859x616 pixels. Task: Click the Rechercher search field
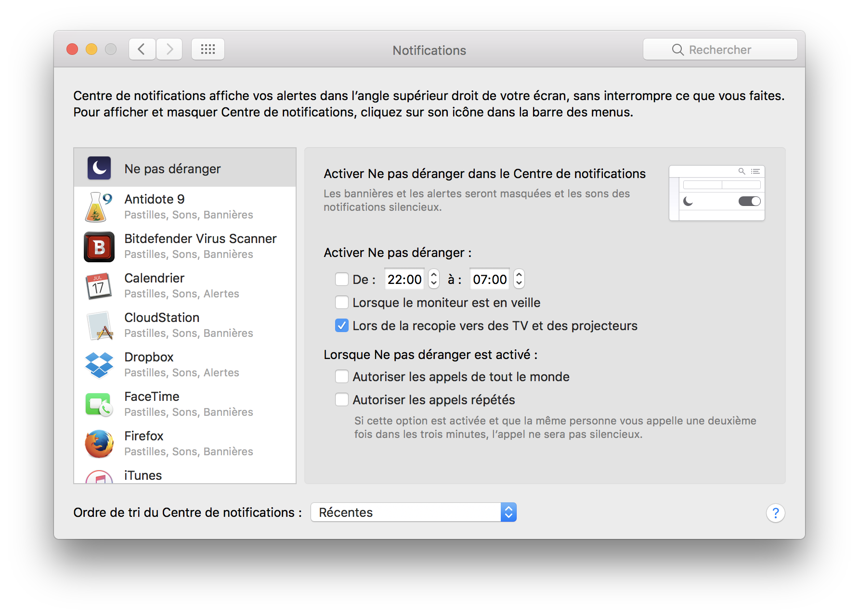(x=720, y=50)
